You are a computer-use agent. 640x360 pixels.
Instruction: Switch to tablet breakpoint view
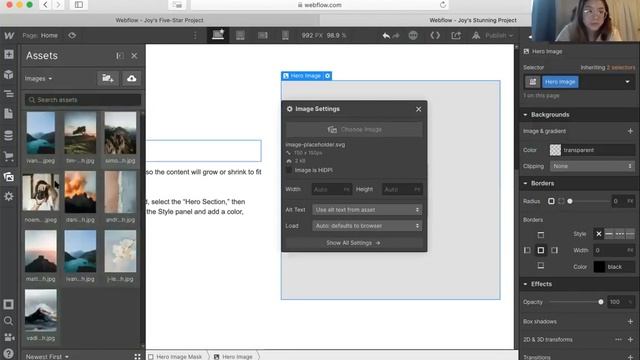coord(240,36)
